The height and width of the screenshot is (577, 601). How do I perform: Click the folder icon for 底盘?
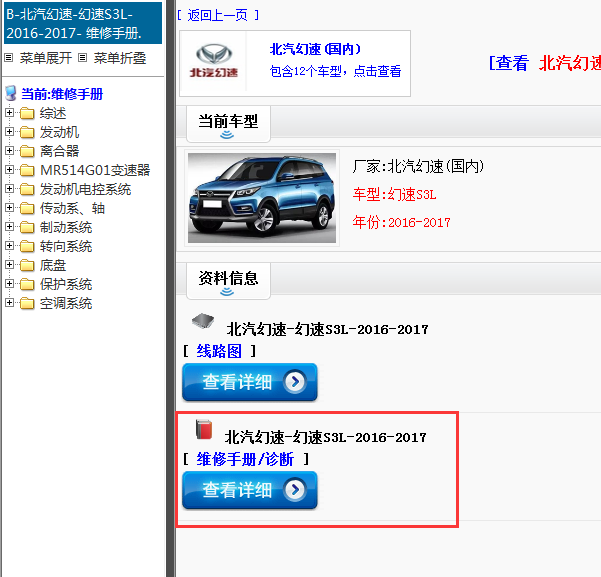pos(27,265)
